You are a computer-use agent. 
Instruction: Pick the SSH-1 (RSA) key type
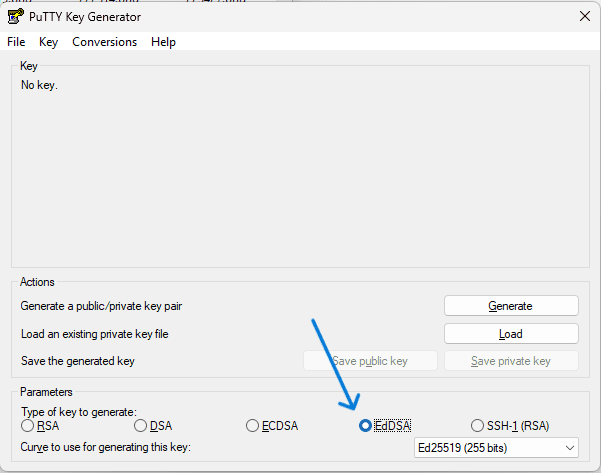(478, 426)
